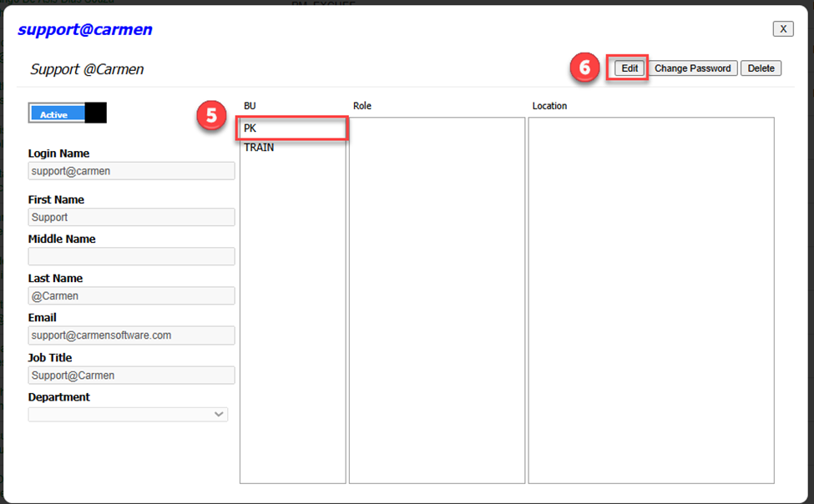Select the Last Name text box
The image size is (814, 504).
click(131, 295)
